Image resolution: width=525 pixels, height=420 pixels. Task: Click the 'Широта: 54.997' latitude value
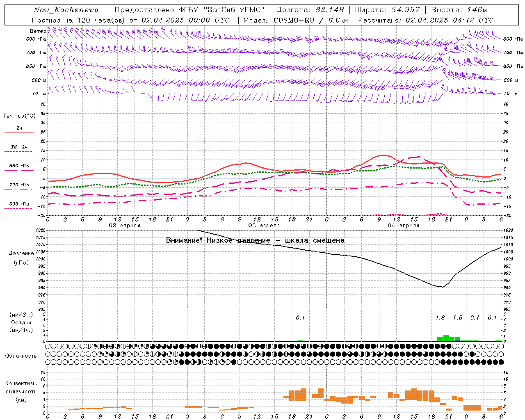[x=388, y=10]
